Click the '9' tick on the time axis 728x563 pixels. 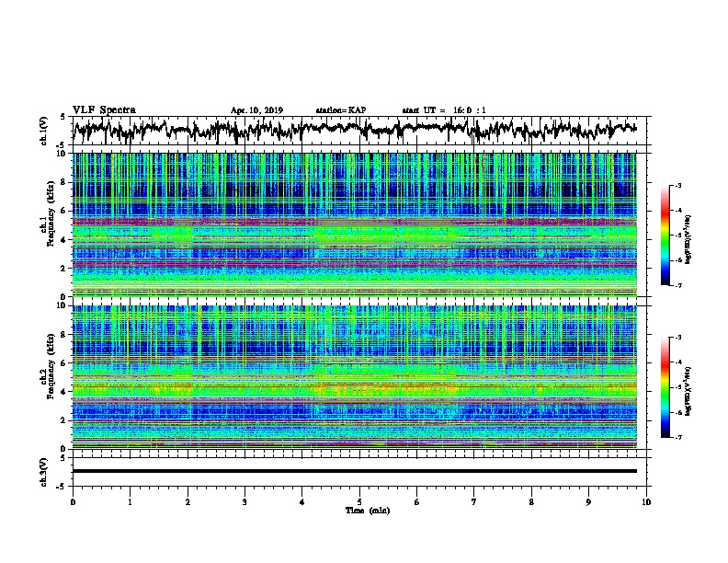(588, 502)
